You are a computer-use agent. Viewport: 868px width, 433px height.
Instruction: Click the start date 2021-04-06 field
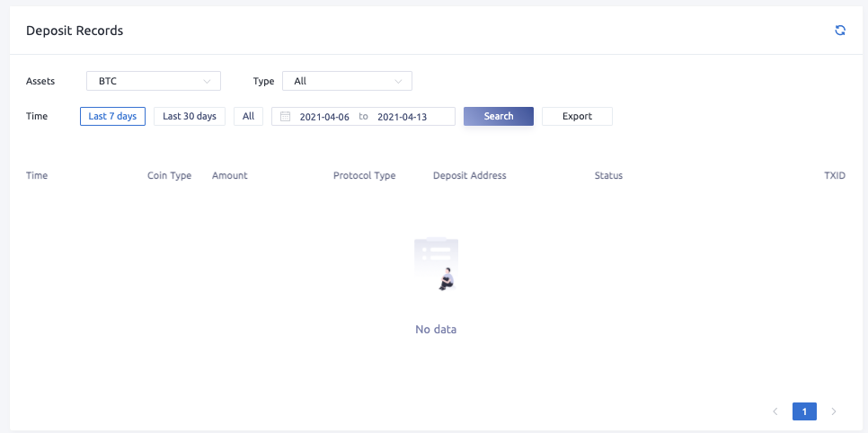coord(324,117)
